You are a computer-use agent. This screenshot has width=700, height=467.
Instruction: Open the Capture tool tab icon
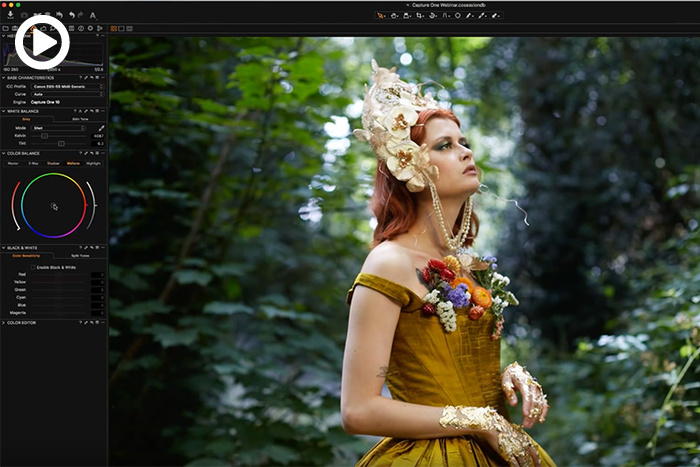point(15,29)
